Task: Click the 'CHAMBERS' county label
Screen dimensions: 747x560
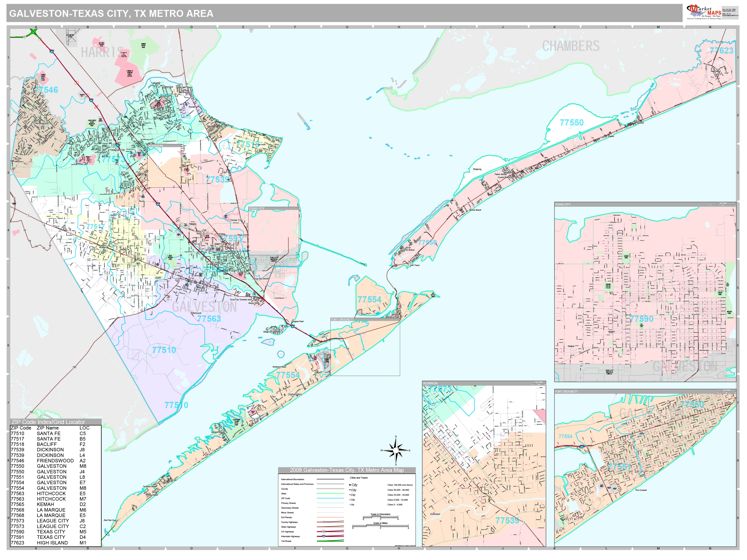Action: [x=571, y=46]
